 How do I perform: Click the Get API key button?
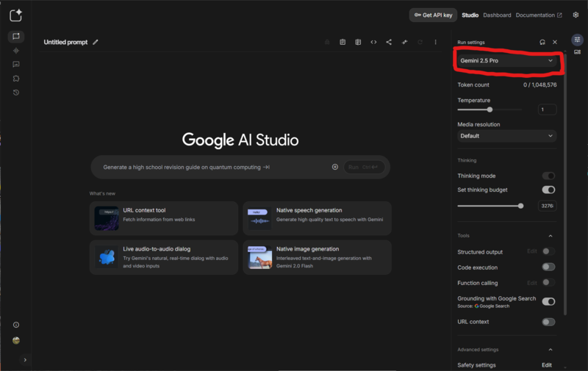[433, 15]
